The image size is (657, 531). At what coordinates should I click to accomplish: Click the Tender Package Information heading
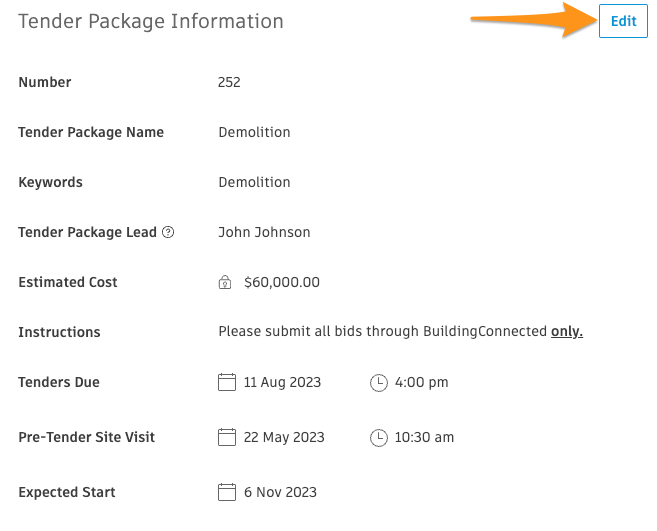[151, 22]
